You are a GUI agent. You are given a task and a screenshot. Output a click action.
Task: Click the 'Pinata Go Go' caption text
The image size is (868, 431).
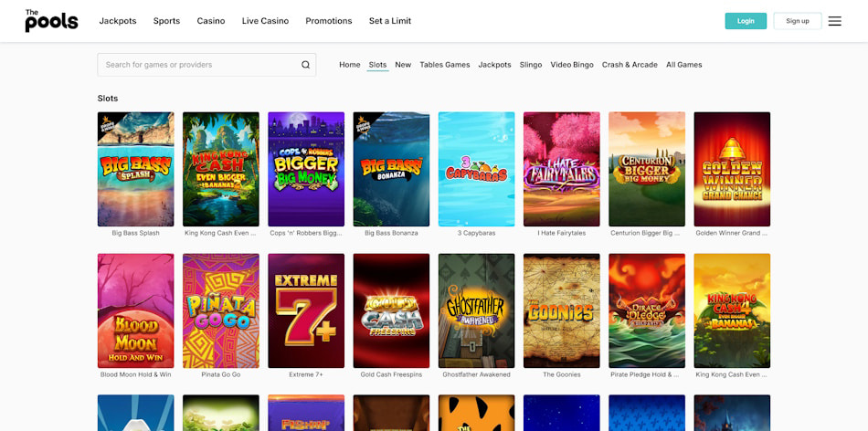click(x=221, y=375)
